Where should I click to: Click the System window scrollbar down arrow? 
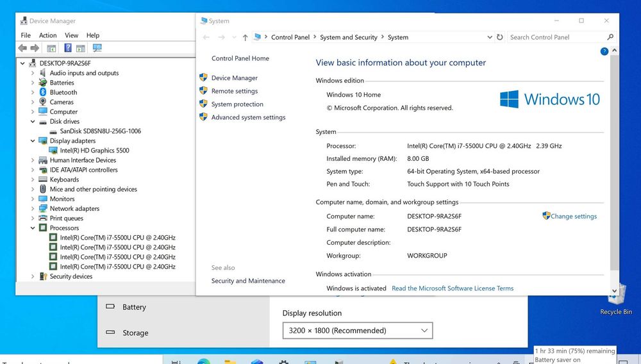coord(615,291)
